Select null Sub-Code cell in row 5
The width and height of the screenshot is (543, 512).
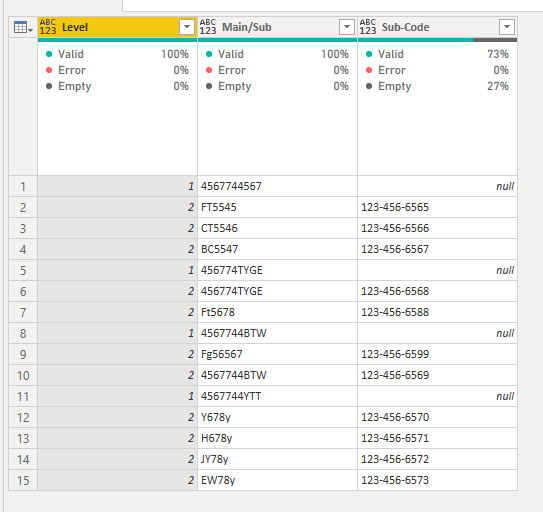click(x=437, y=270)
